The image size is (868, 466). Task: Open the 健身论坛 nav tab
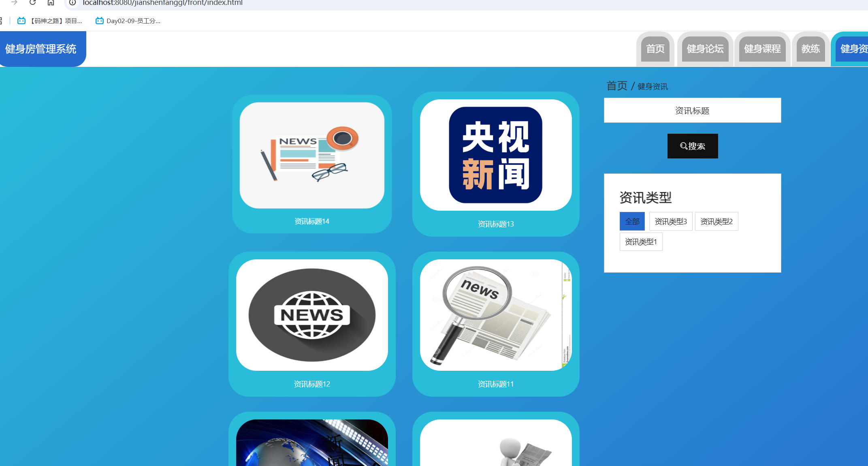click(705, 49)
